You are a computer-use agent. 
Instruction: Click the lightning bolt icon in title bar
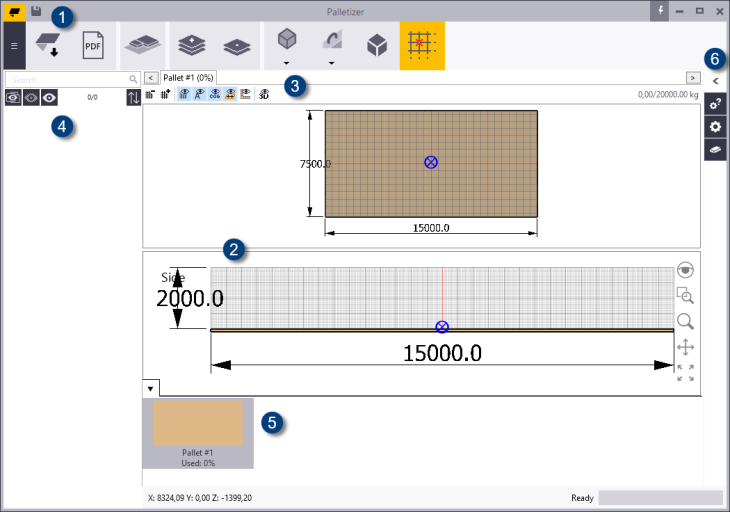[x=660, y=11]
